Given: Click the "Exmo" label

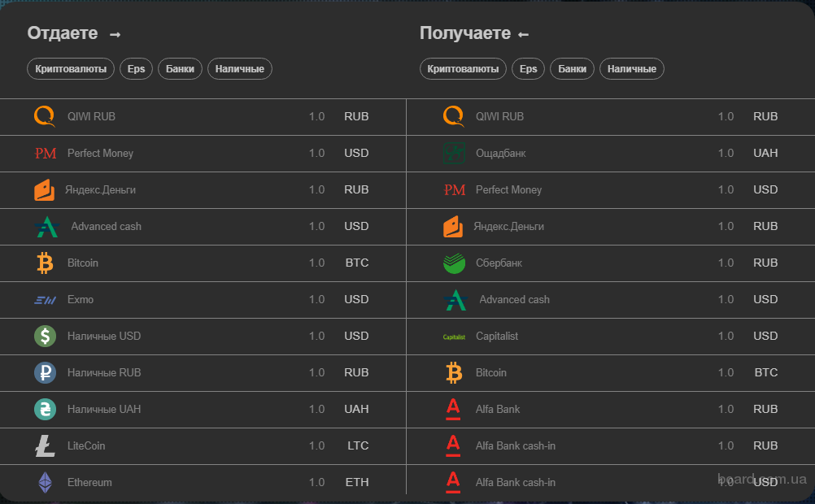Looking at the screenshot, I should [81, 300].
